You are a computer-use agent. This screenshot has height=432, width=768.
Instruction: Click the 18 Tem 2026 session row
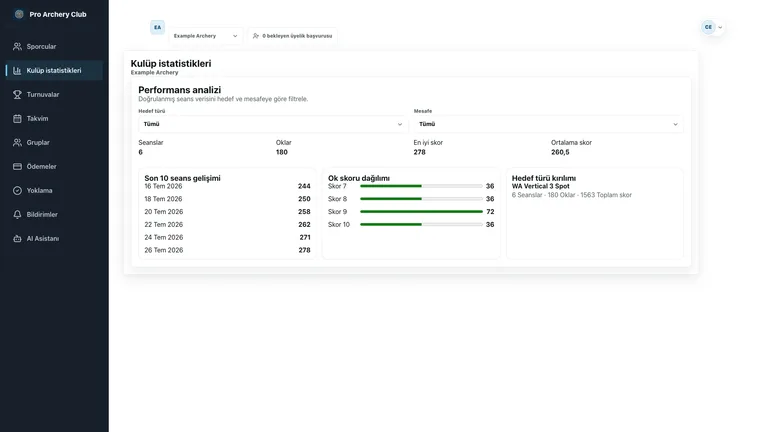[x=227, y=199]
